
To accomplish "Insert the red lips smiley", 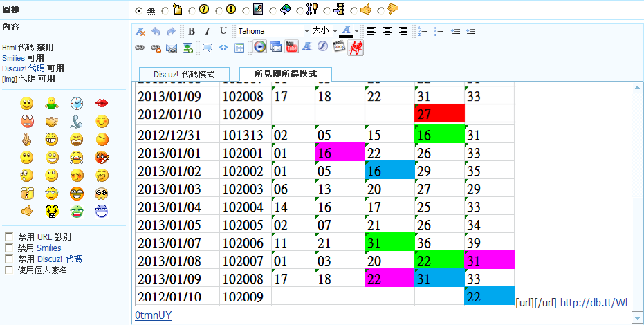I will tap(101, 104).
